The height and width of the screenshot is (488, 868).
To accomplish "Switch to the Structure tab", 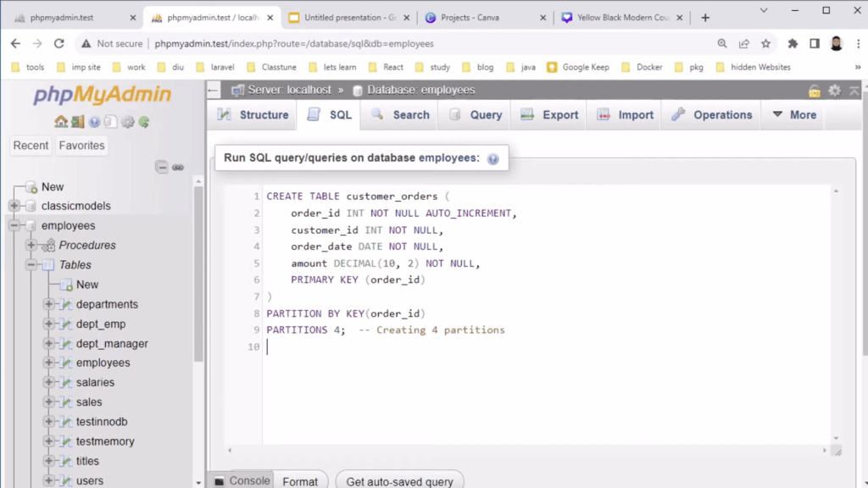I will (x=253, y=115).
